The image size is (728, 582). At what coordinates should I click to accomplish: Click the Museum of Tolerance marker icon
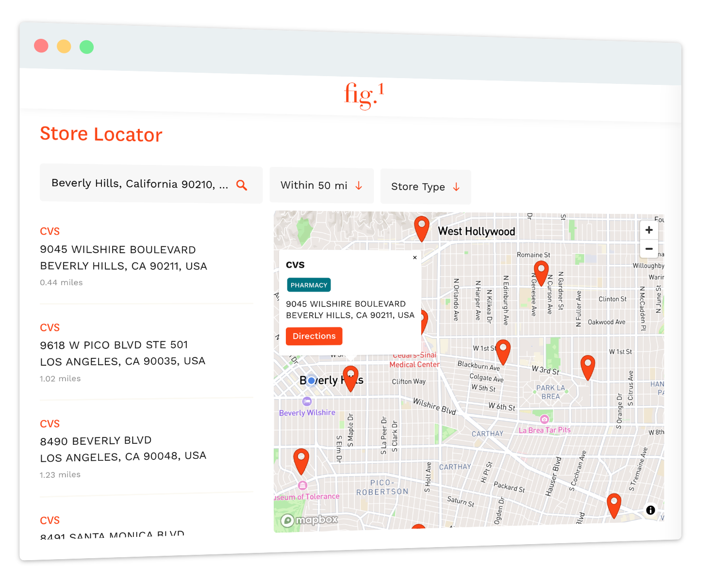pyautogui.click(x=303, y=485)
